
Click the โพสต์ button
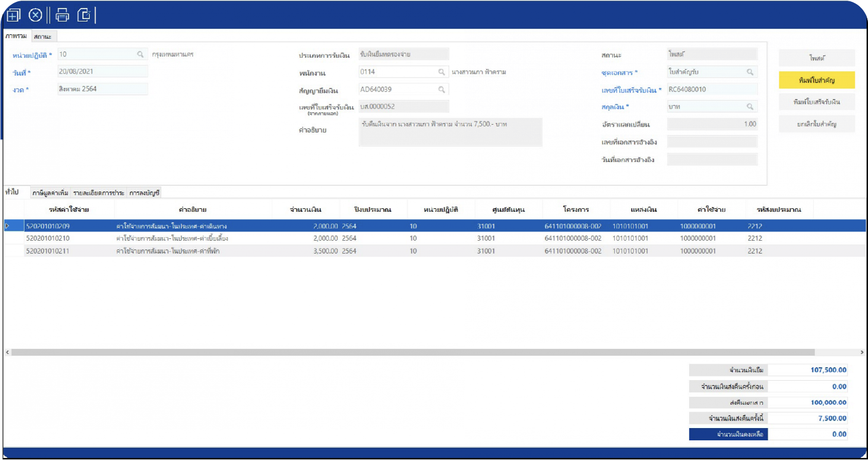tap(816, 58)
